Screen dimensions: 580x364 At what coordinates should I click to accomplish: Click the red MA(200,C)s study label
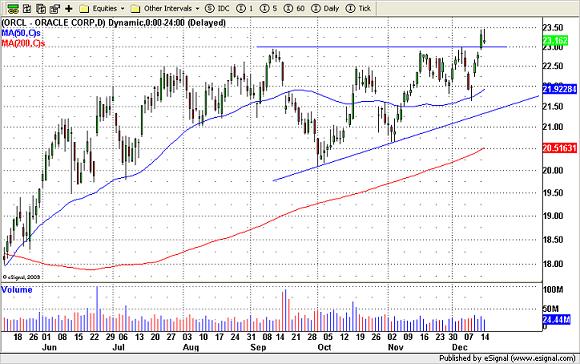pos(23,43)
